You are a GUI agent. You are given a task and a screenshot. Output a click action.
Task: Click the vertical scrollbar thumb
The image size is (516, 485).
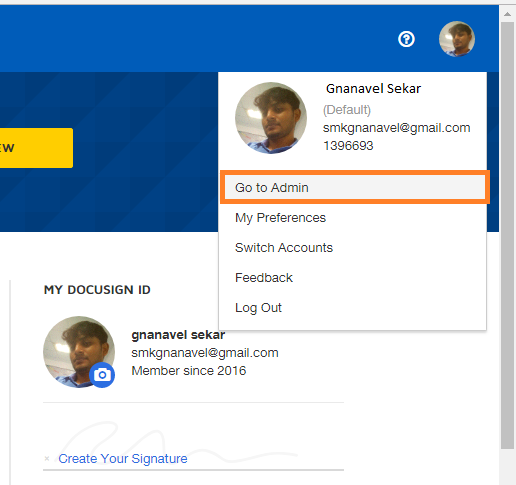tap(507, 235)
